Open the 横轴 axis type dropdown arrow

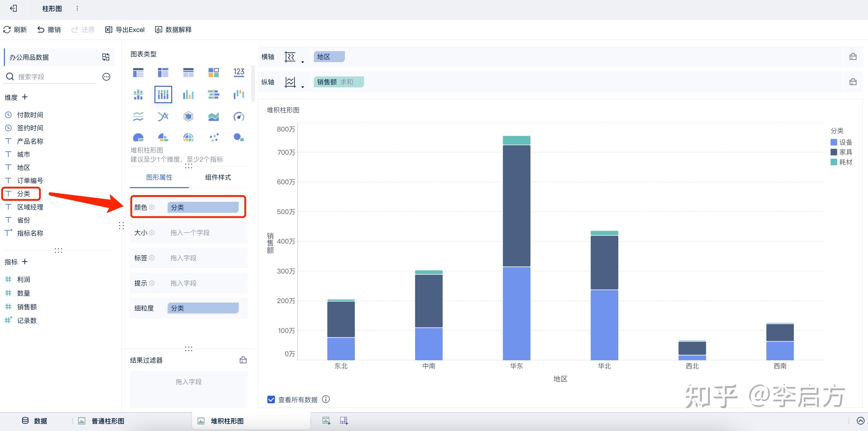pyautogui.click(x=303, y=62)
